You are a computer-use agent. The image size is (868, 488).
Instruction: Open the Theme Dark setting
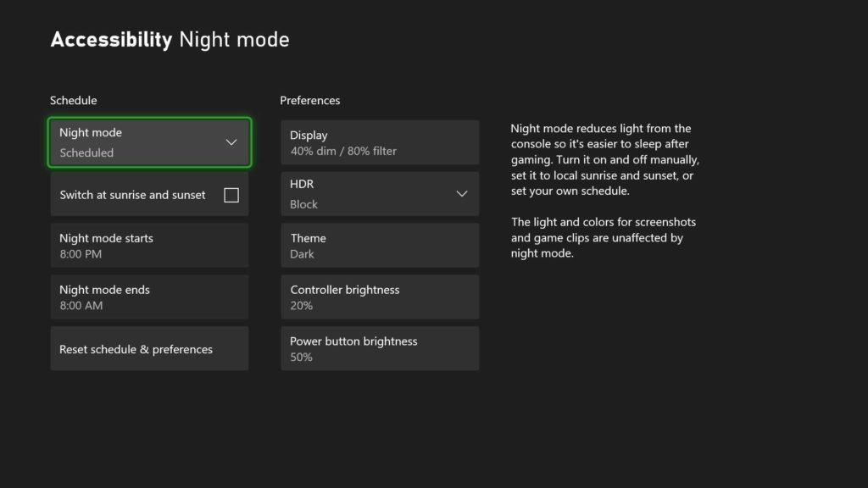click(x=380, y=246)
